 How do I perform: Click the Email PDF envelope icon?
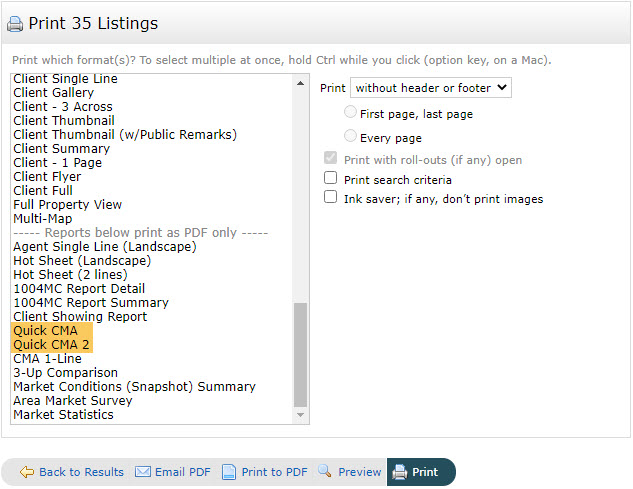tap(143, 472)
